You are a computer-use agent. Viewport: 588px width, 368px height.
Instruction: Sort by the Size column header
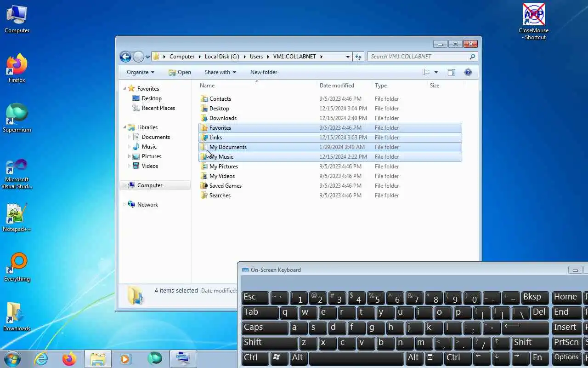445,86
